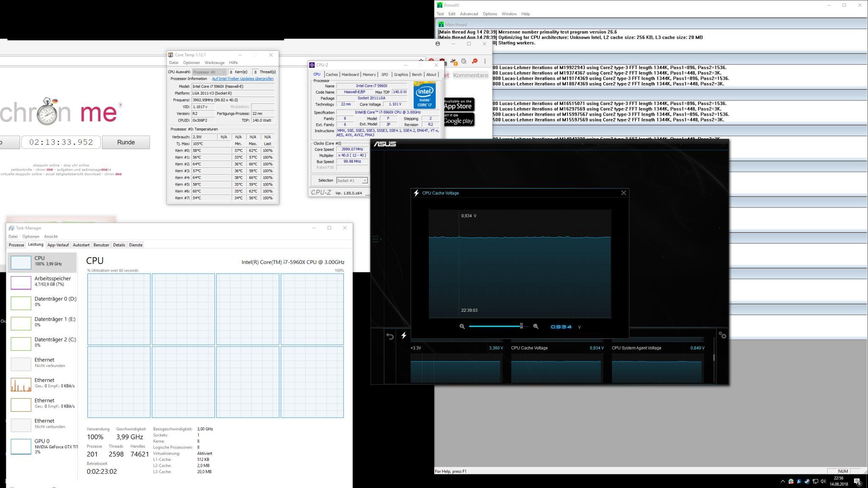This screenshot has height=488, width=868.
Task: Expand the Prozessor #0 dropdown in Core Temp
Action: [x=209, y=72]
